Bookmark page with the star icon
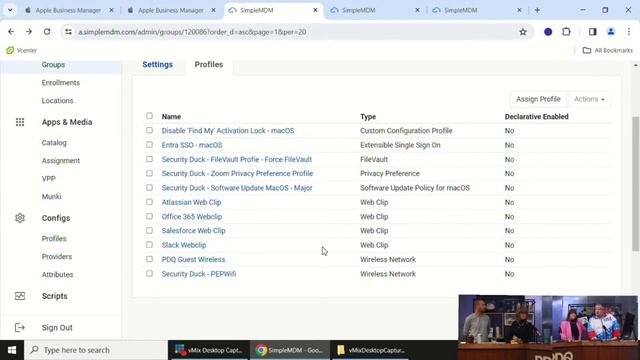 click(x=523, y=32)
